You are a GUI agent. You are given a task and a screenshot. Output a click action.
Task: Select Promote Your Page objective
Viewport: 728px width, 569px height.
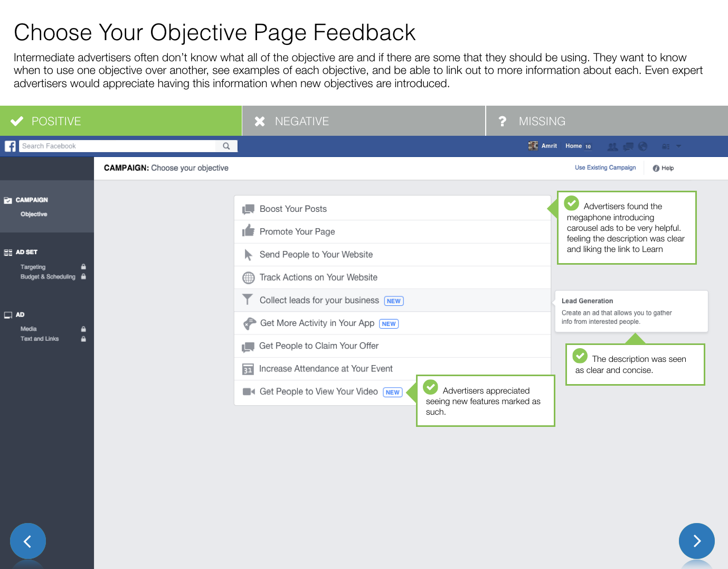(392, 231)
